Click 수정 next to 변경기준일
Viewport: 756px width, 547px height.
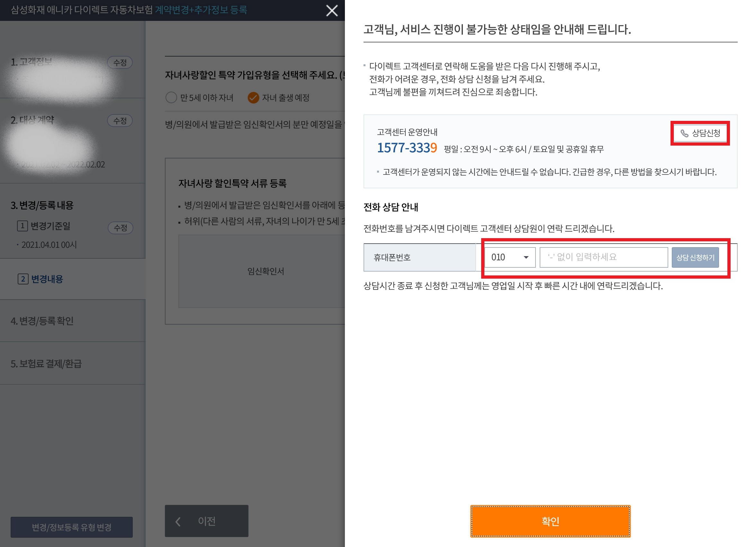click(120, 228)
